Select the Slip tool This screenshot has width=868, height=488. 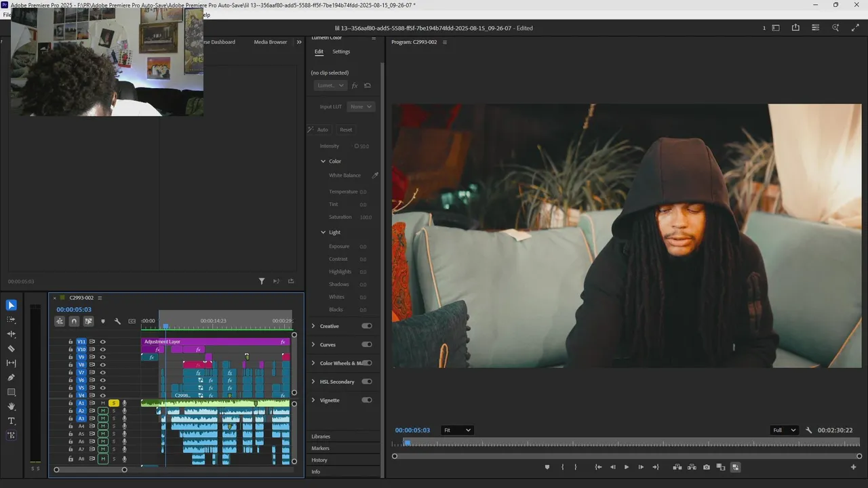[11, 363]
